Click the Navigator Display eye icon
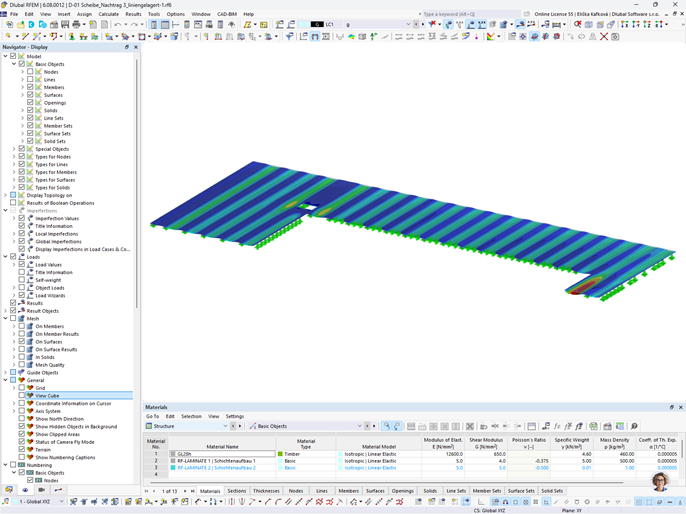Viewport: 686px width, 514px height. tap(25, 490)
